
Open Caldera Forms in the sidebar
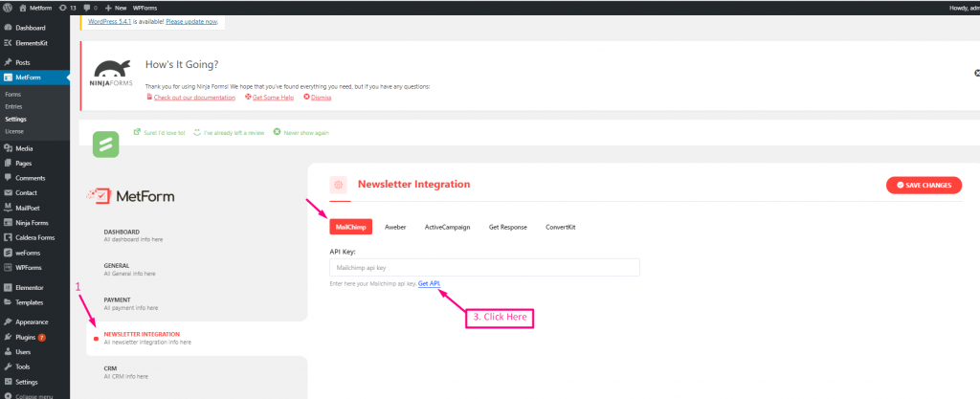coord(34,238)
